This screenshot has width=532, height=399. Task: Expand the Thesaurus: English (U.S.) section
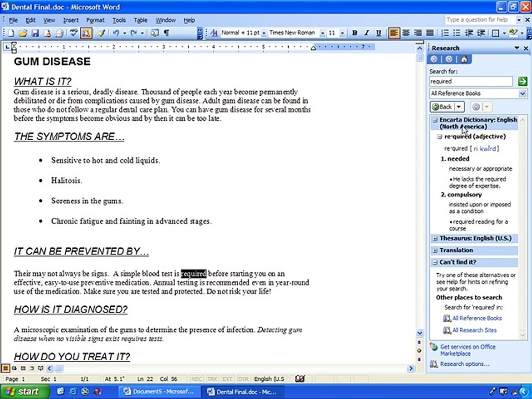pos(435,238)
